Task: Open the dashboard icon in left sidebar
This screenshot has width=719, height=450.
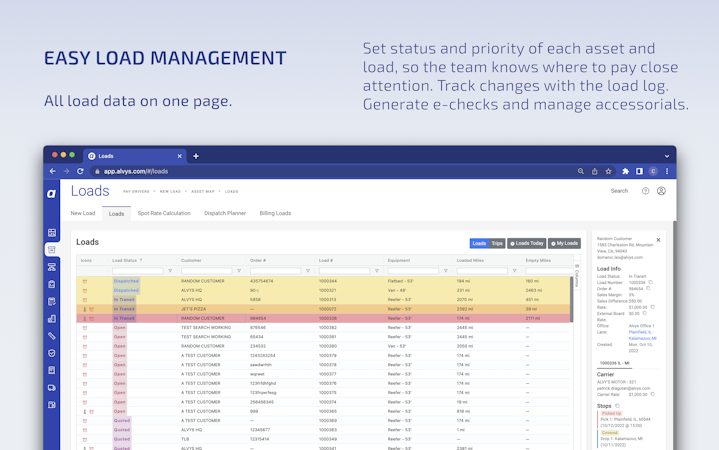Action: point(52,233)
